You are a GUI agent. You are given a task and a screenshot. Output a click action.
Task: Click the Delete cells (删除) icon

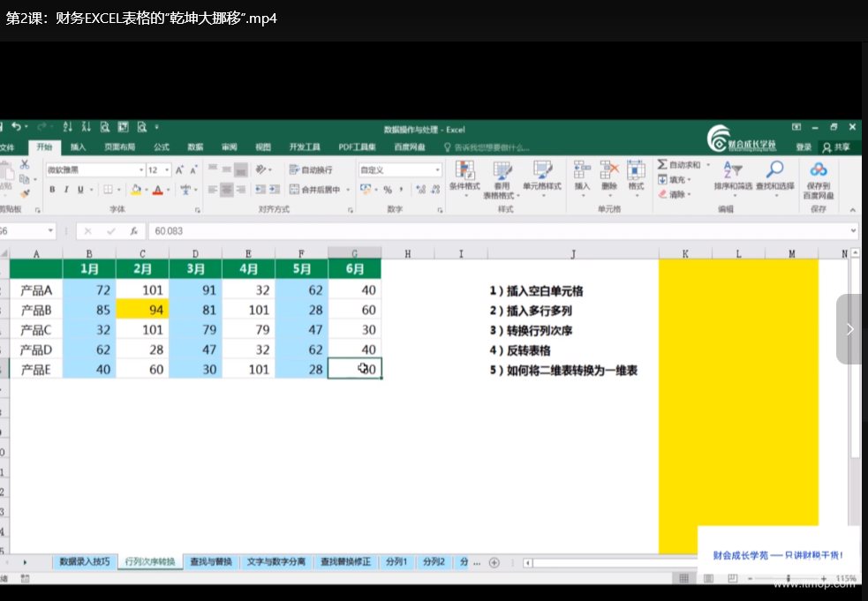click(x=609, y=170)
